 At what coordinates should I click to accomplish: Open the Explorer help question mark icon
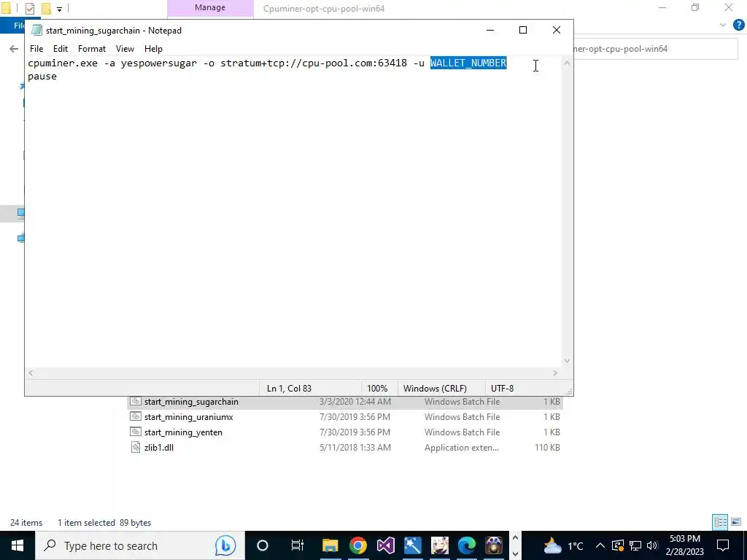(738, 25)
